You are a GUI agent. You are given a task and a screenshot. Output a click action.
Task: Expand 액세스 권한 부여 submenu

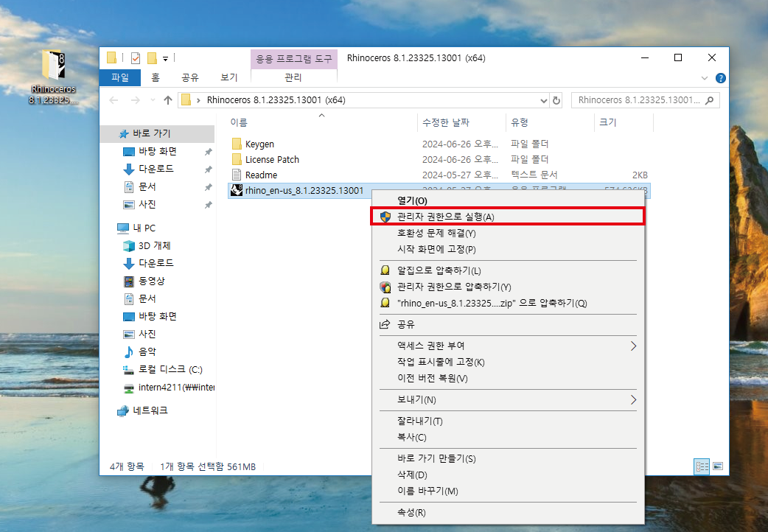coord(508,346)
